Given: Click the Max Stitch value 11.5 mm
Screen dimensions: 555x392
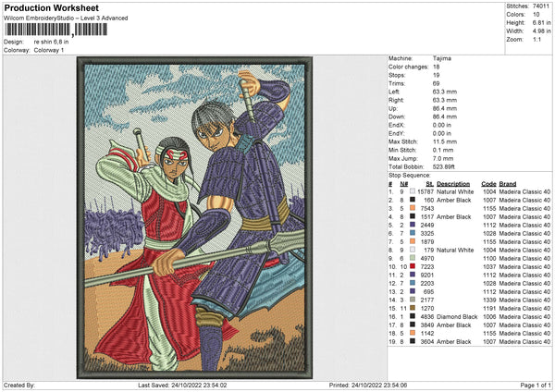Looking at the screenshot, I should (445, 141).
